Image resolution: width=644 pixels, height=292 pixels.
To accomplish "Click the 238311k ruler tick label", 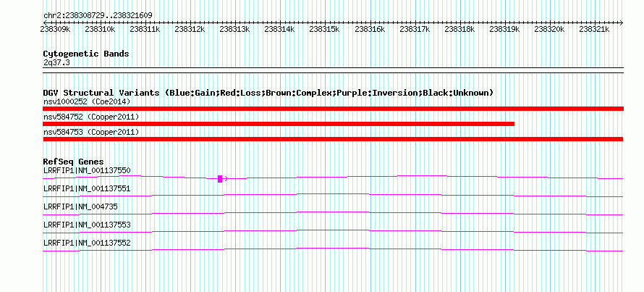I will (145, 30).
